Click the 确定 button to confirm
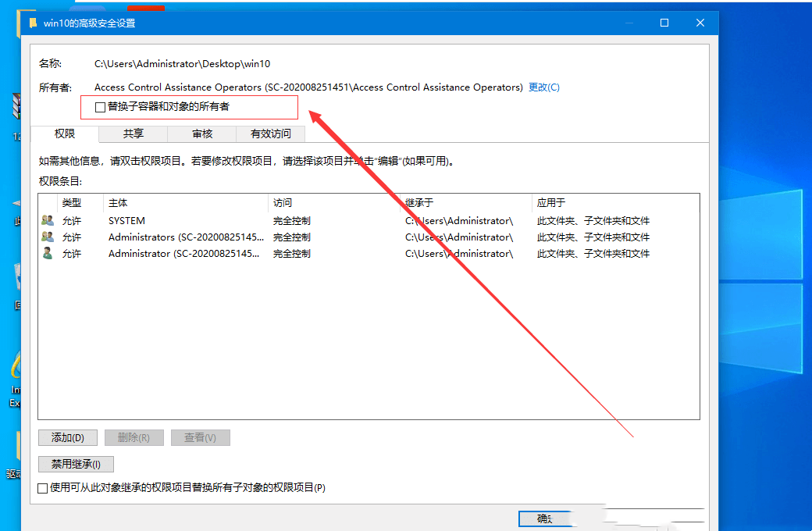Image resolution: width=812 pixels, height=531 pixels. point(547,518)
